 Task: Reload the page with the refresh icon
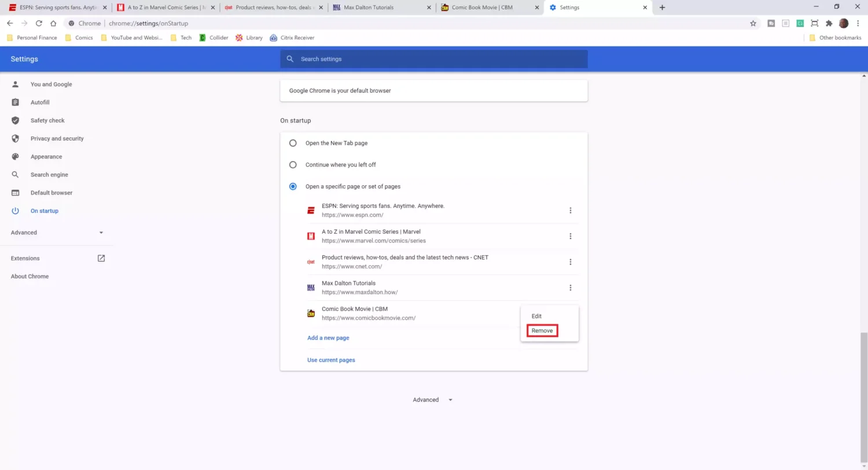point(39,23)
